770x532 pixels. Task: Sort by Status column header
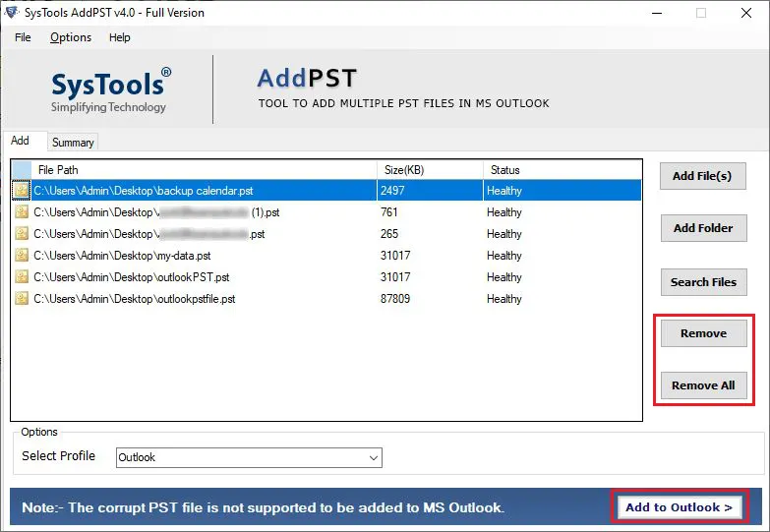(563, 170)
